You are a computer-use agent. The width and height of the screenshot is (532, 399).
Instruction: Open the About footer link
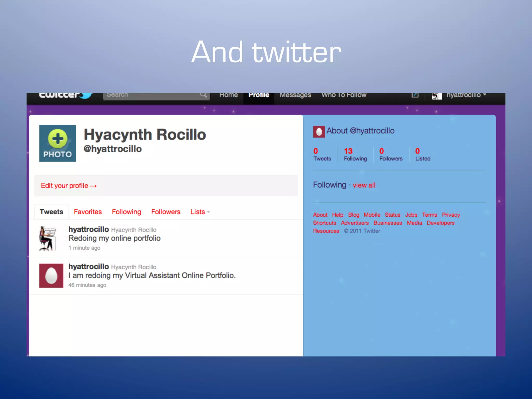(320, 215)
